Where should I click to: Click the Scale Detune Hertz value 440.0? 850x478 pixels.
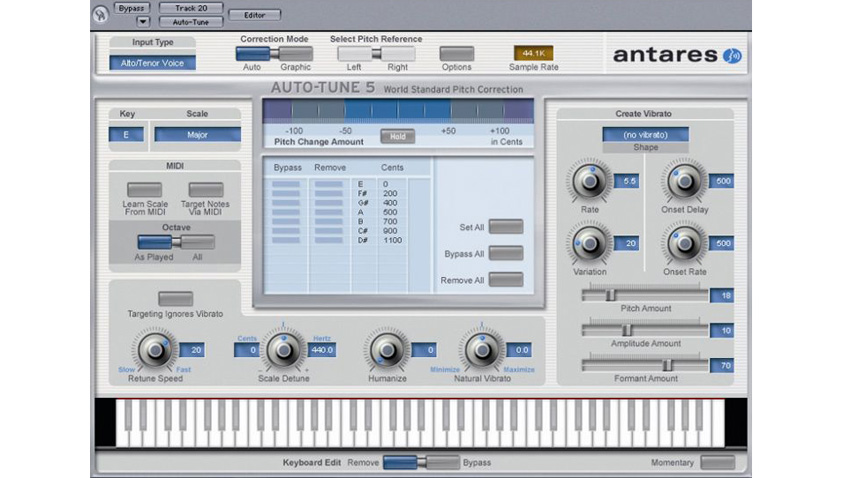322,350
